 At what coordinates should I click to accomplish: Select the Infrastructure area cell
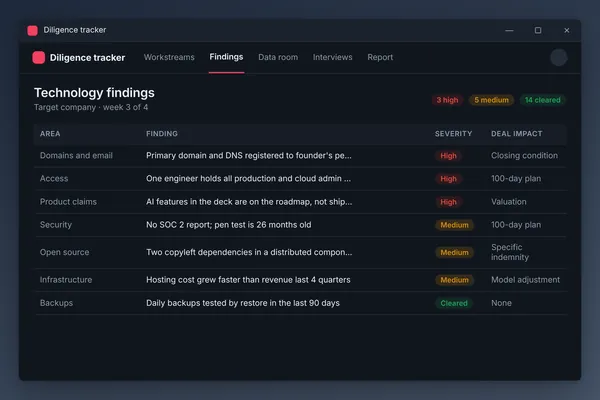pos(66,280)
